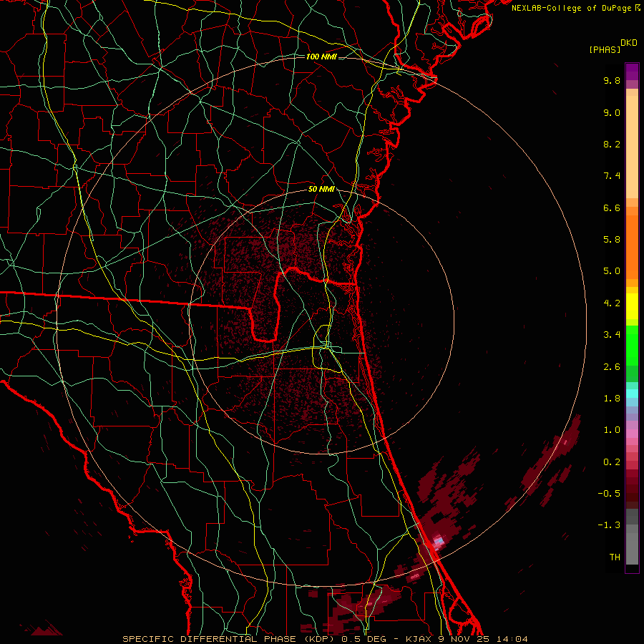Select the 5.8 scale value
Image resolution: width=644 pixels, height=644 pixels.
coord(612,240)
